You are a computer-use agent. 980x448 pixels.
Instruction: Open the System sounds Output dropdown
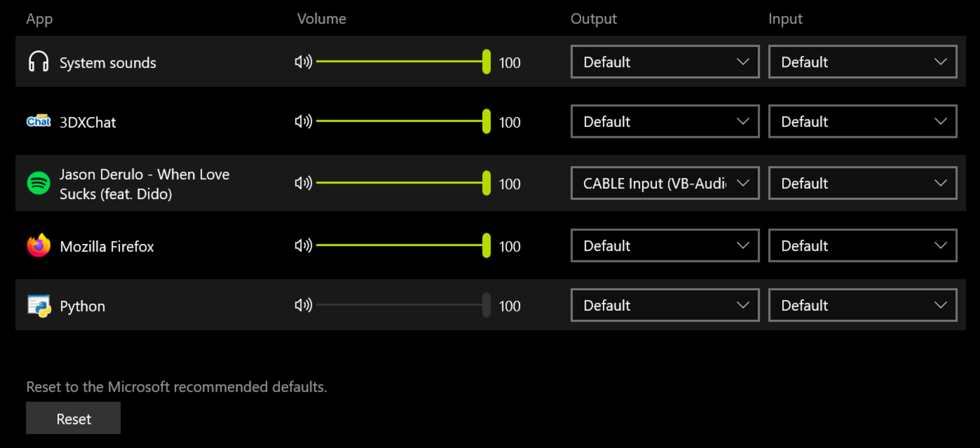coord(665,62)
